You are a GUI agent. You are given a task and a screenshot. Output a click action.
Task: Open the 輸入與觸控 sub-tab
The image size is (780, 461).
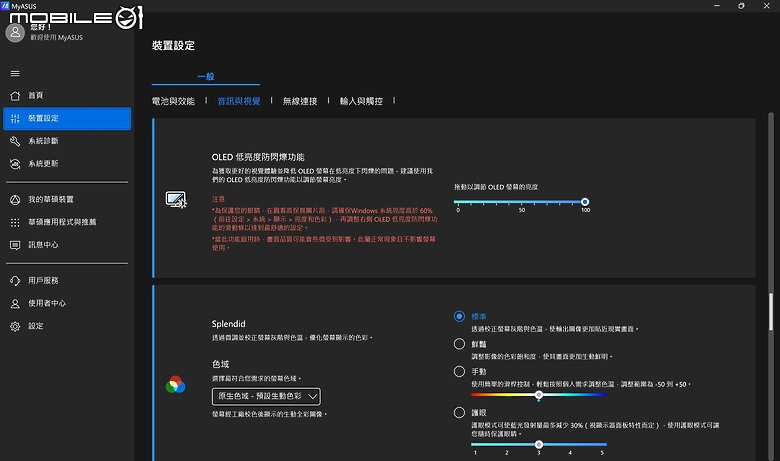[361, 101]
